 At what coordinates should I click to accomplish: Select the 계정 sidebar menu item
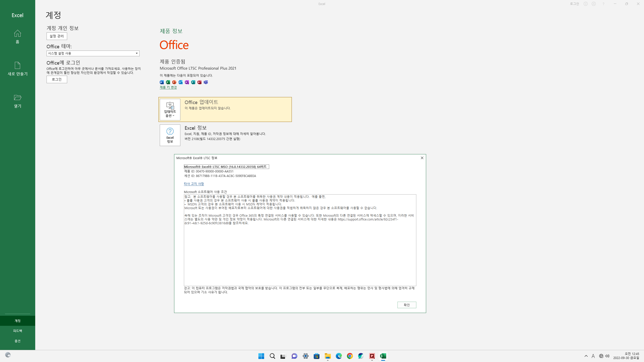pos(17,321)
